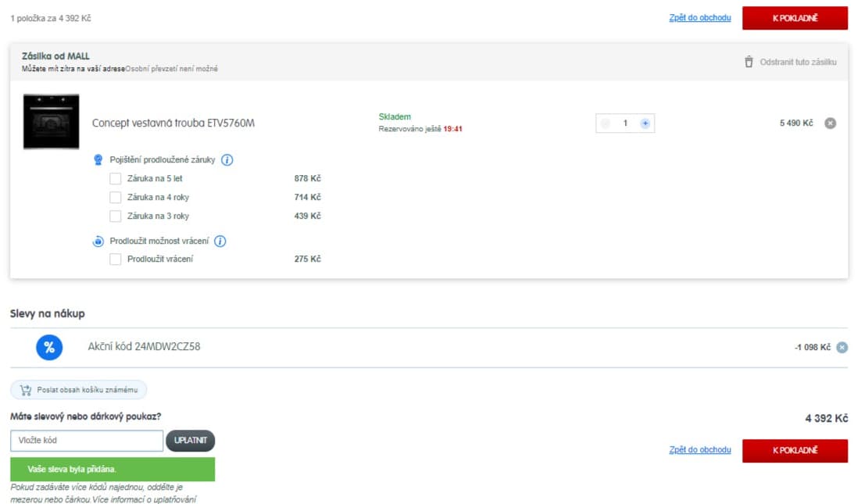Click the warranty badge icon next to Pojištění

[98, 159]
